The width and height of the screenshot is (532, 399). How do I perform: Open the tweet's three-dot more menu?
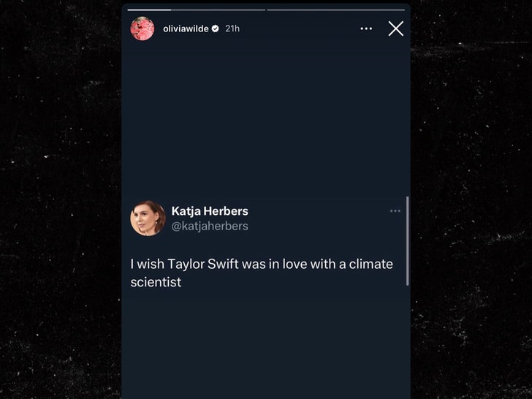tap(395, 211)
